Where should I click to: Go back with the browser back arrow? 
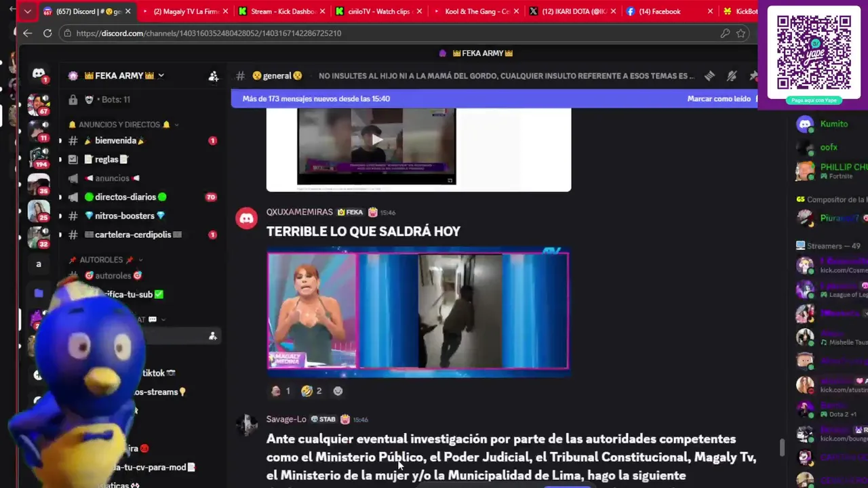point(27,33)
